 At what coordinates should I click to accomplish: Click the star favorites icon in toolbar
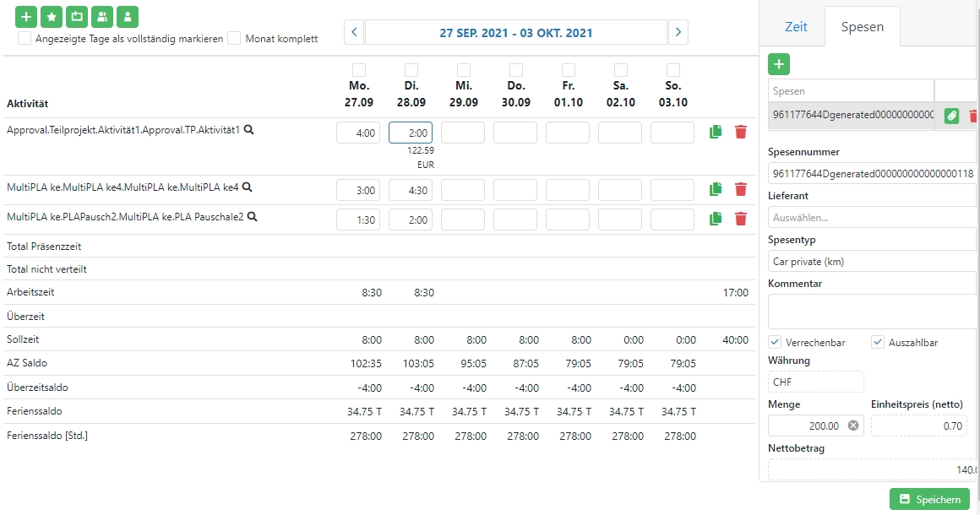(x=52, y=16)
